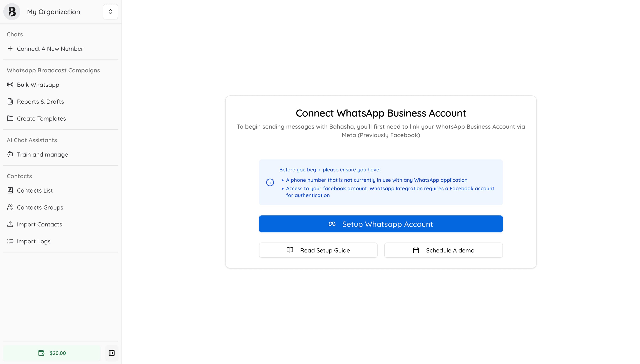
Task: Open the Read Setup Guide
Action: click(318, 250)
